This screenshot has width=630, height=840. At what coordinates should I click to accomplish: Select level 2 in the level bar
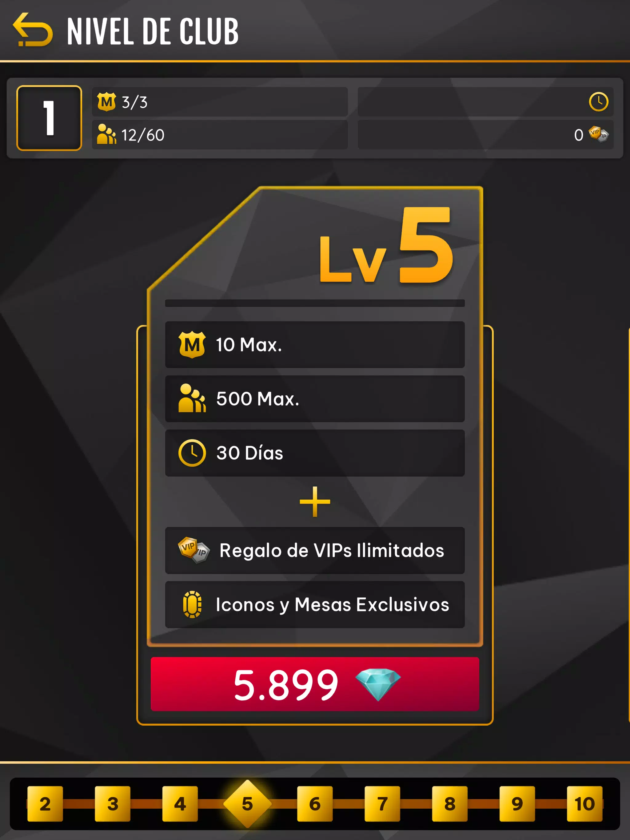click(x=45, y=803)
